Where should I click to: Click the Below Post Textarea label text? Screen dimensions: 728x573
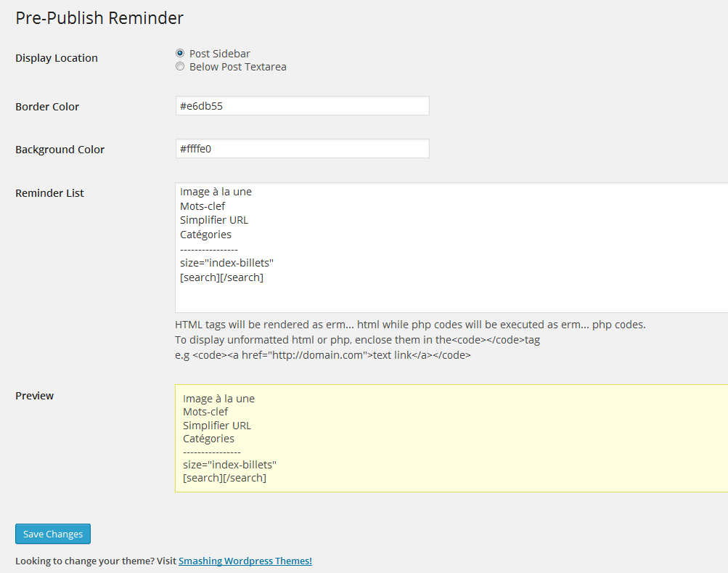click(238, 67)
